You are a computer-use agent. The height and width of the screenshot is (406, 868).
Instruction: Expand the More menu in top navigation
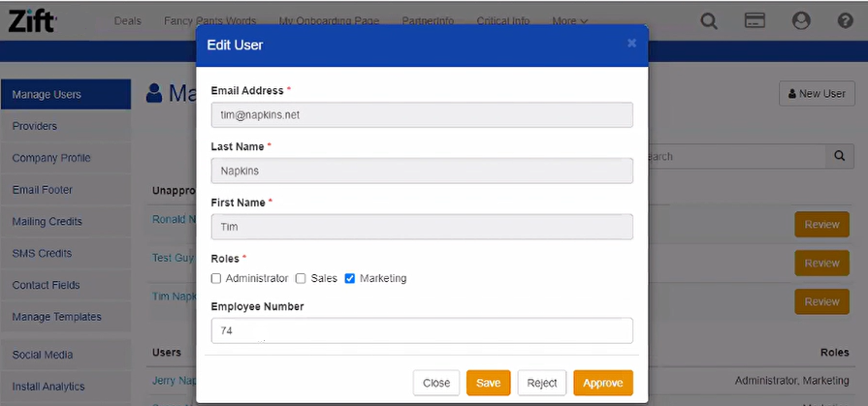point(569,21)
